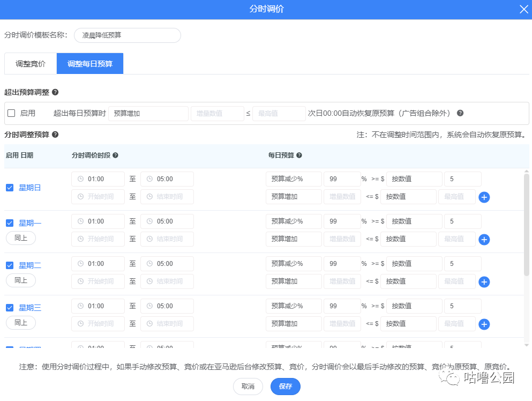The height and width of the screenshot is (401, 532).
Task: Click 星期一 最高值 field
Action: click(x=456, y=239)
